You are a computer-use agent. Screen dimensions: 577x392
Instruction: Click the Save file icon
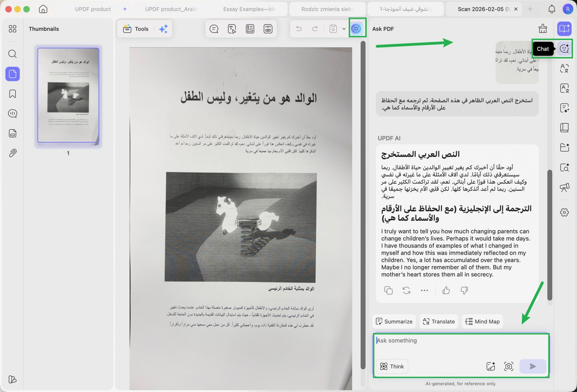(333, 29)
